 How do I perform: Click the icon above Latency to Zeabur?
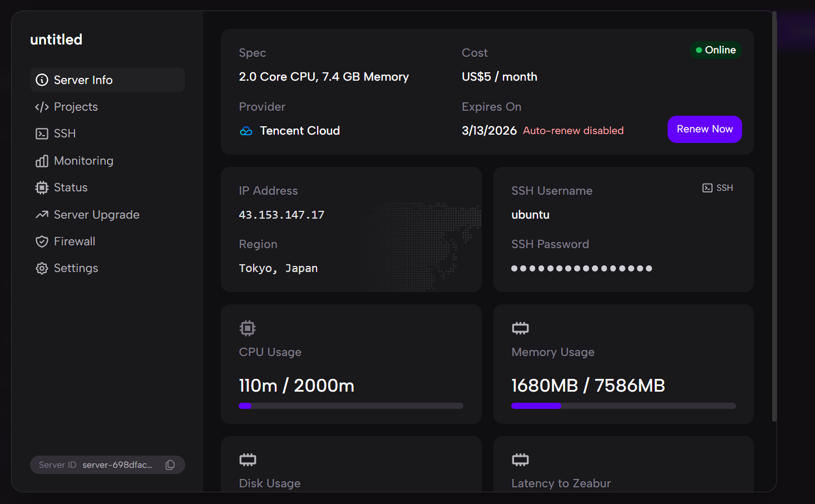point(520,459)
